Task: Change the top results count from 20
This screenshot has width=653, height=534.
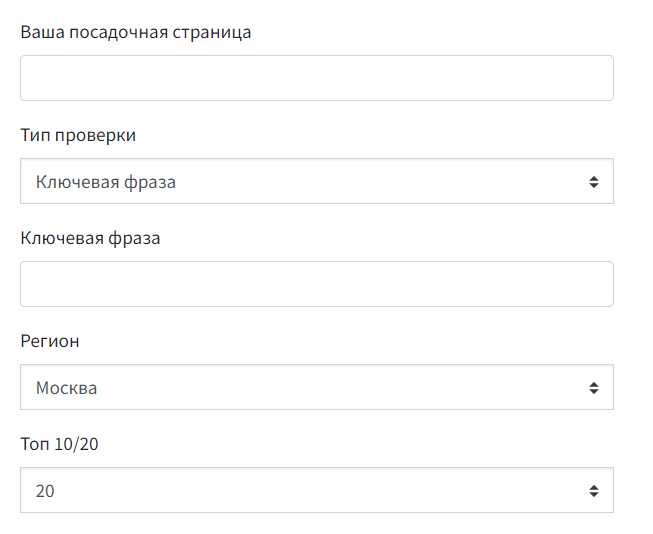Action: click(316, 491)
